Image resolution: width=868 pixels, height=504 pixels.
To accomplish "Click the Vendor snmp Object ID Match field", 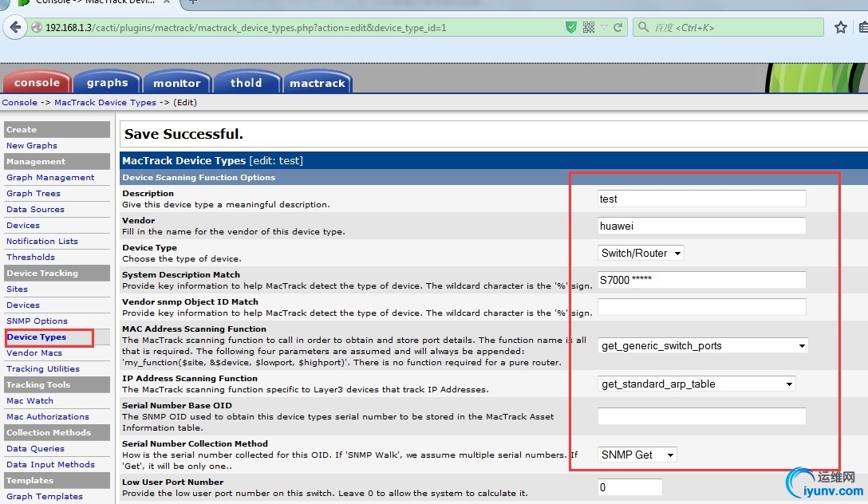I will click(701, 307).
